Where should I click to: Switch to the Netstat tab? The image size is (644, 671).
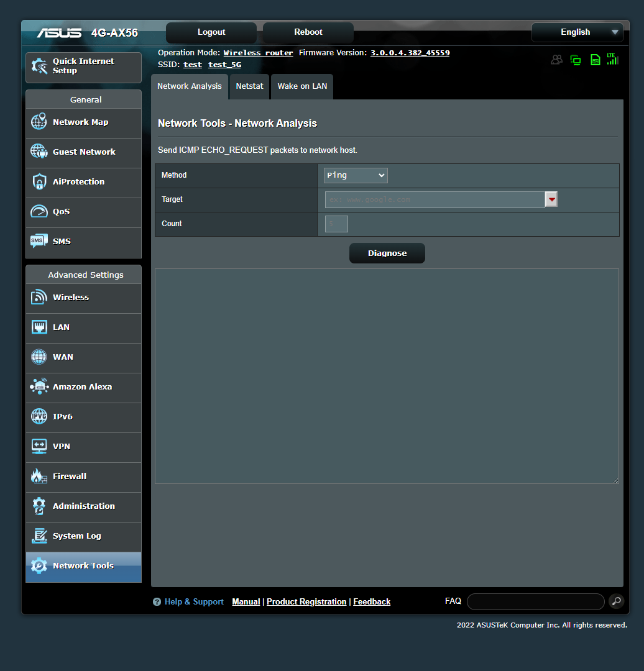point(250,86)
